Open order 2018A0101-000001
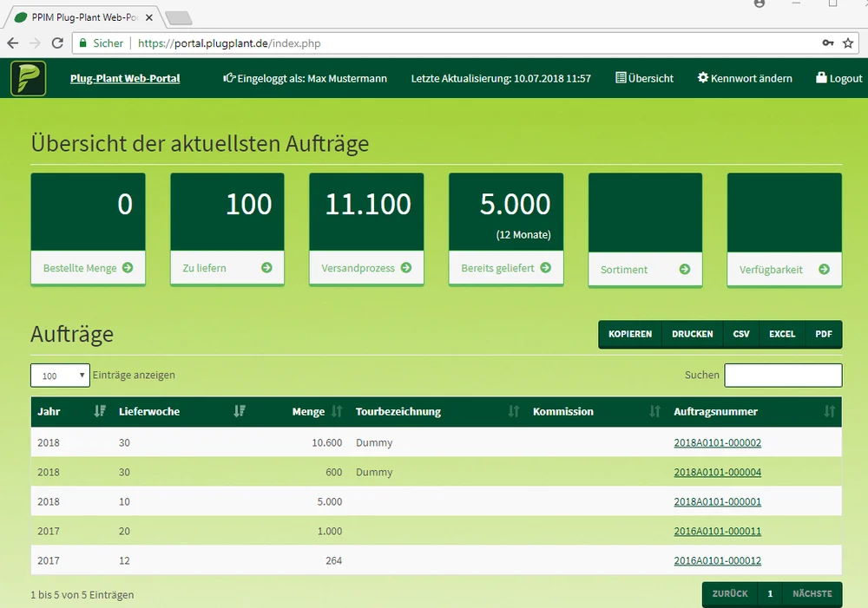 [x=718, y=501]
